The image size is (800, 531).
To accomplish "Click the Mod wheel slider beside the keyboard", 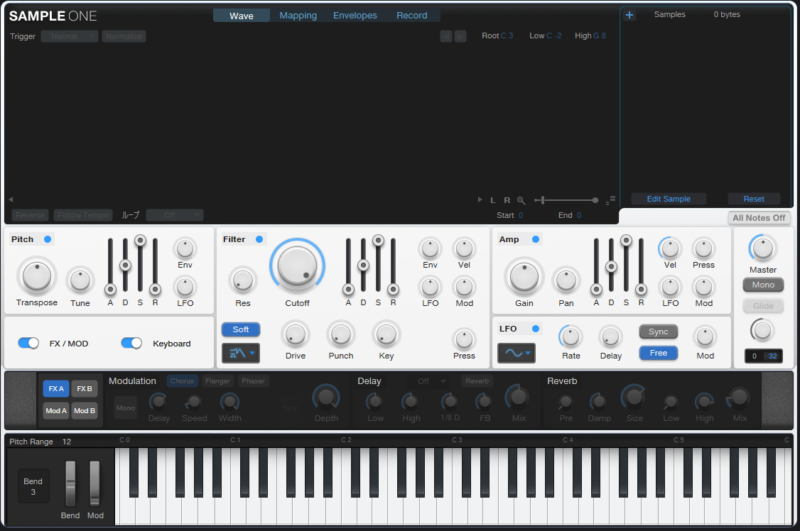I will click(x=95, y=483).
